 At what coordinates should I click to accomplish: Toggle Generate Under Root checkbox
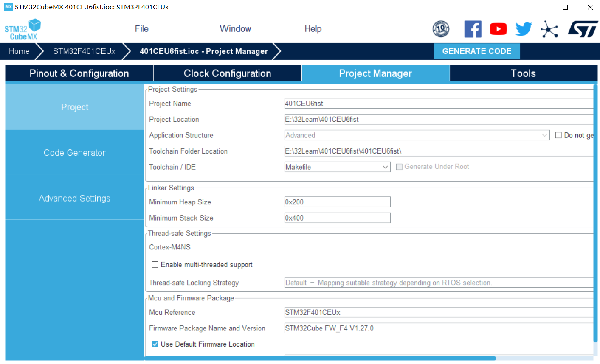click(399, 167)
